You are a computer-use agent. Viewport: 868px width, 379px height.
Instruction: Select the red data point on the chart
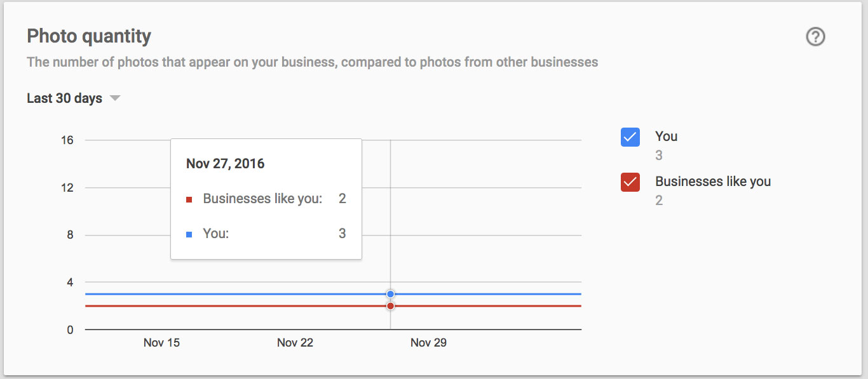pos(390,306)
